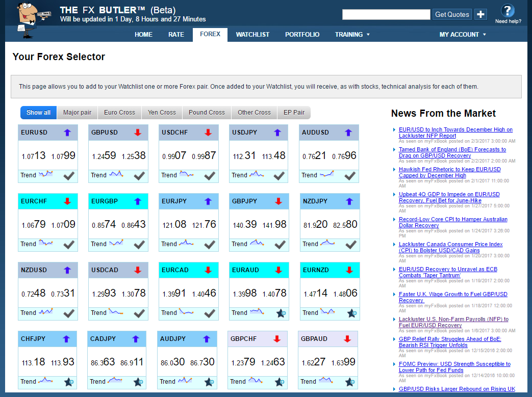The width and height of the screenshot is (532, 397).
Task: Toggle EURJPY watchlist checkmark
Action: click(x=210, y=245)
